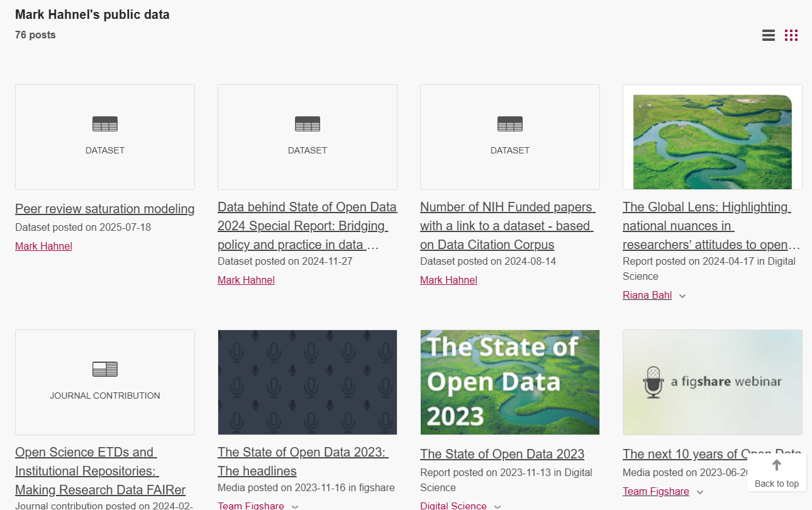Switch to grid view layout
Screen dimensions: 812x510
[791, 36]
